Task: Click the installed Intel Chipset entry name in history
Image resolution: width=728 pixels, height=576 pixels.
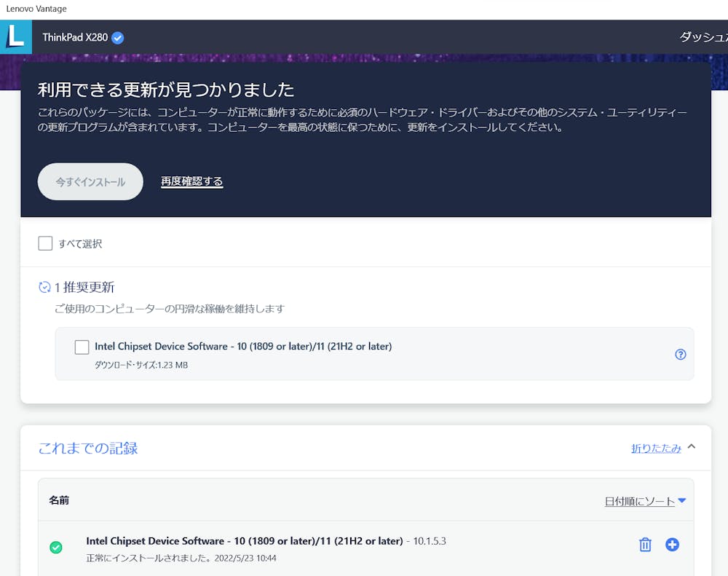Action: coord(245,541)
